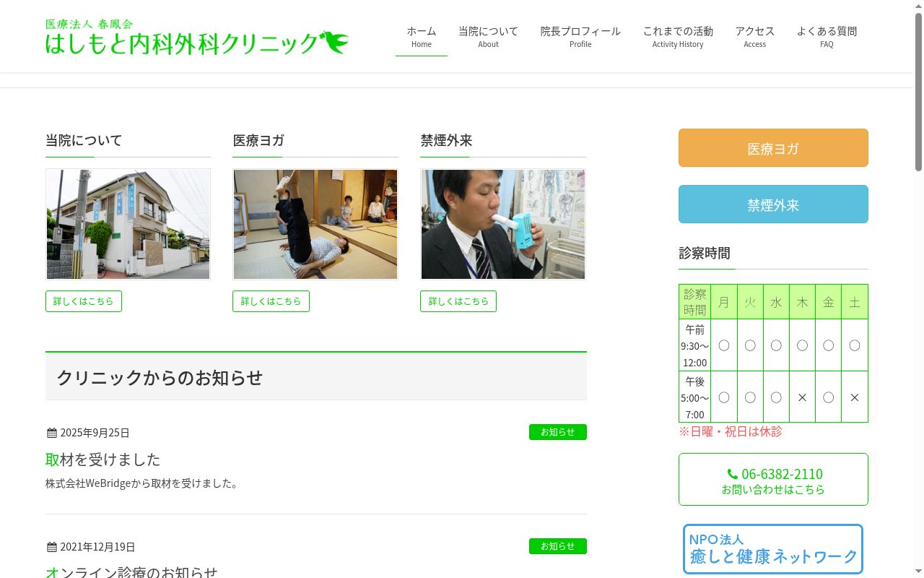The height and width of the screenshot is (578, 924).
Task: Go to 当院について About page
Action: [488, 37]
